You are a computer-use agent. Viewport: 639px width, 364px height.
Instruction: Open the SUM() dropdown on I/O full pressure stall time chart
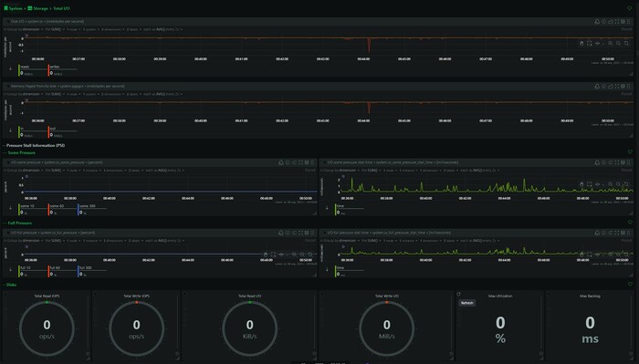tap(371, 241)
